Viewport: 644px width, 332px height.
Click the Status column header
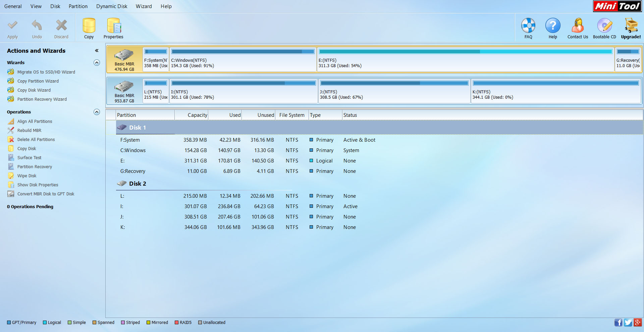492,115
